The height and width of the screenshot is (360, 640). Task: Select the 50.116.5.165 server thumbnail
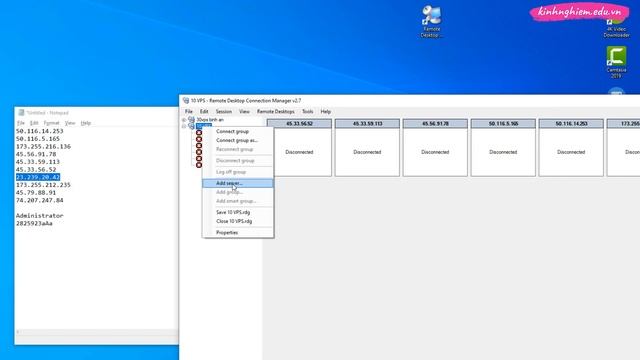503,148
